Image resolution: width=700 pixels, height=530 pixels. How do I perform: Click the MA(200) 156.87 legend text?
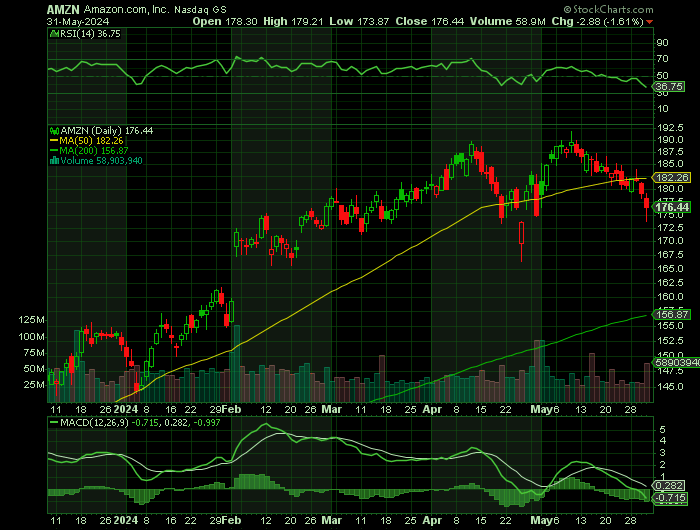tap(94, 151)
